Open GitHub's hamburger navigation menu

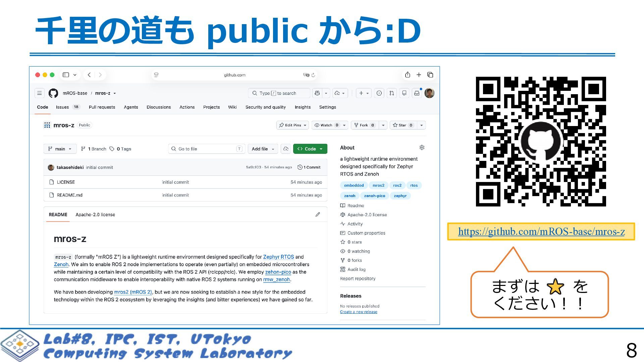[40, 93]
